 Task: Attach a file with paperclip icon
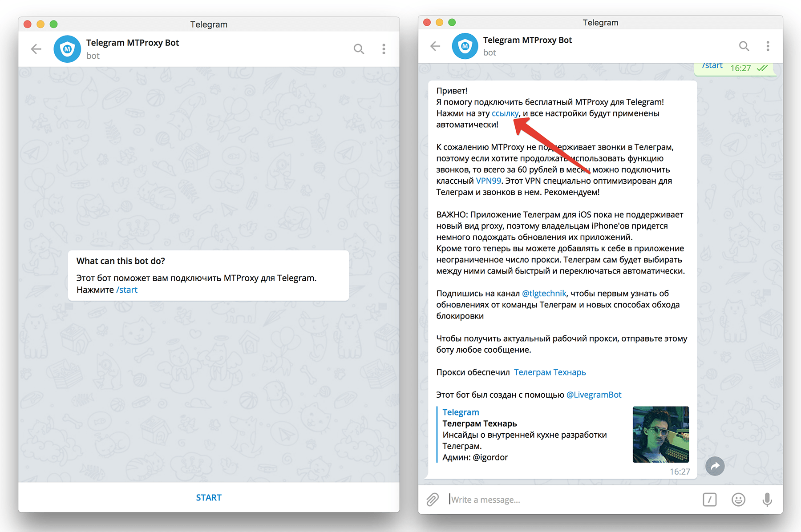click(433, 500)
